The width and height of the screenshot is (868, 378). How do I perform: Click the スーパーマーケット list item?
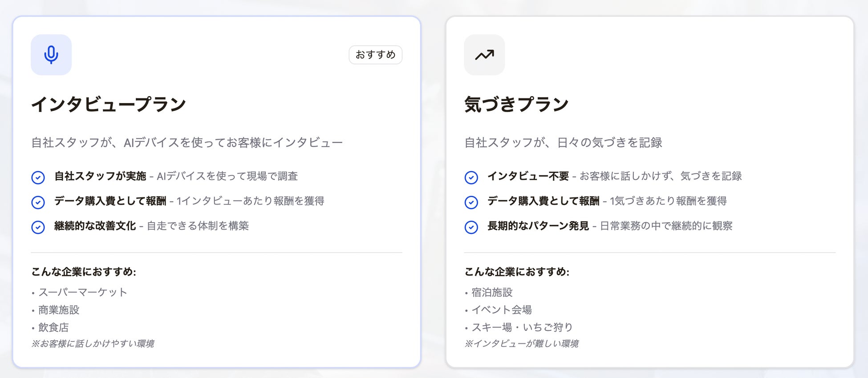[83, 292]
